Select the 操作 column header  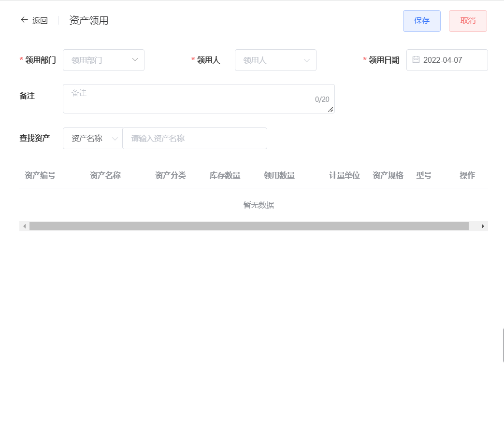467,175
